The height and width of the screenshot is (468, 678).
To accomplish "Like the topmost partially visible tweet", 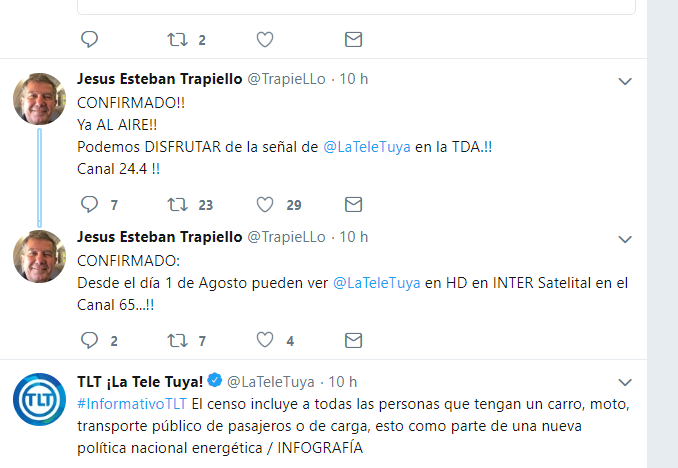I will [265, 40].
